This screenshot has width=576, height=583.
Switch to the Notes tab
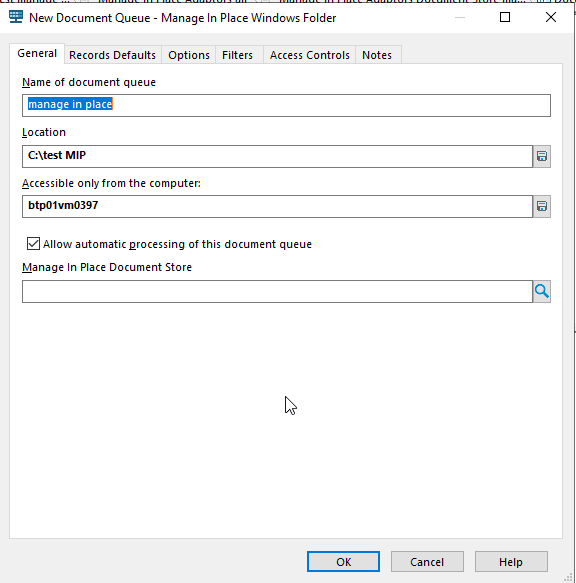coord(377,55)
